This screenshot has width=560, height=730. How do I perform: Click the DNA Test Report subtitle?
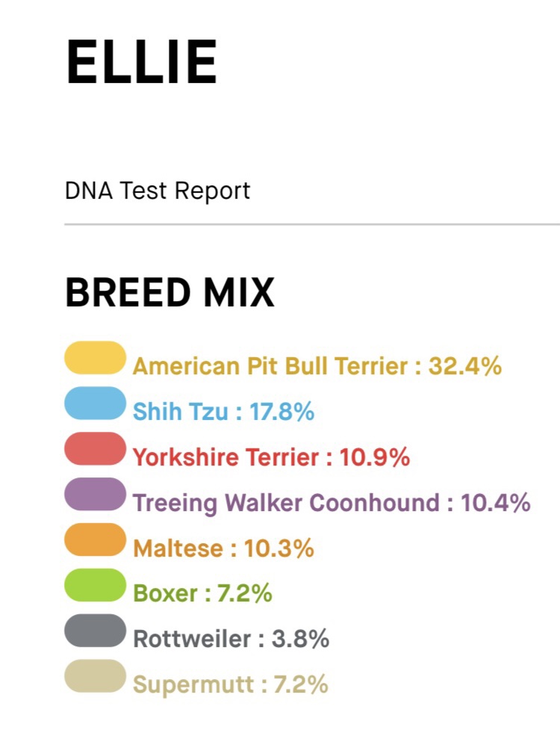tap(158, 191)
